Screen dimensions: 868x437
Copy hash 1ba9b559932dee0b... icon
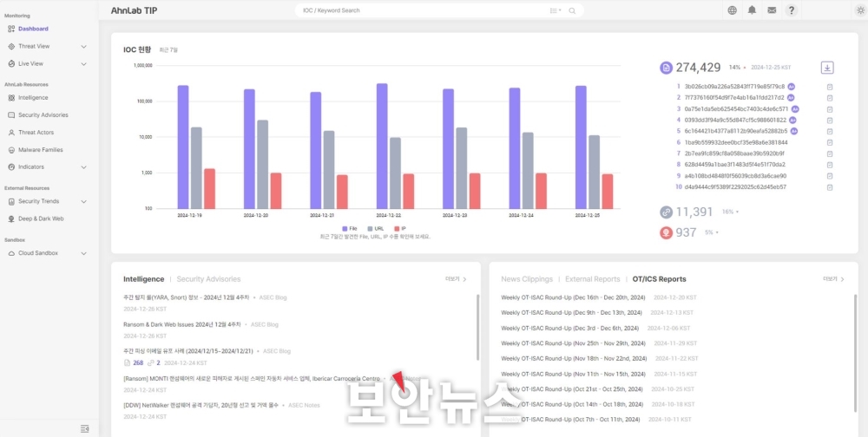pos(830,142)
